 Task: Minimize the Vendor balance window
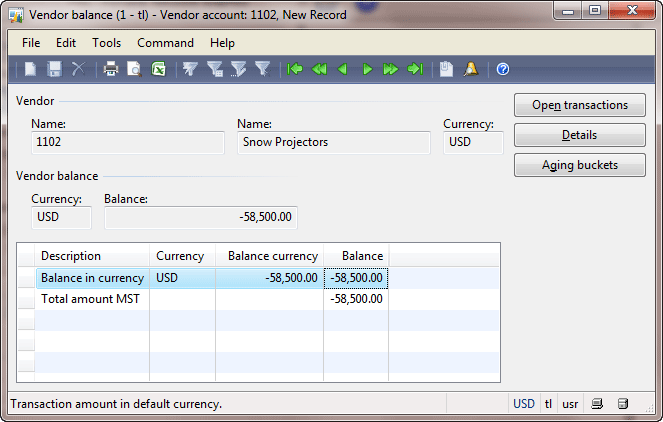coord(567,11)
